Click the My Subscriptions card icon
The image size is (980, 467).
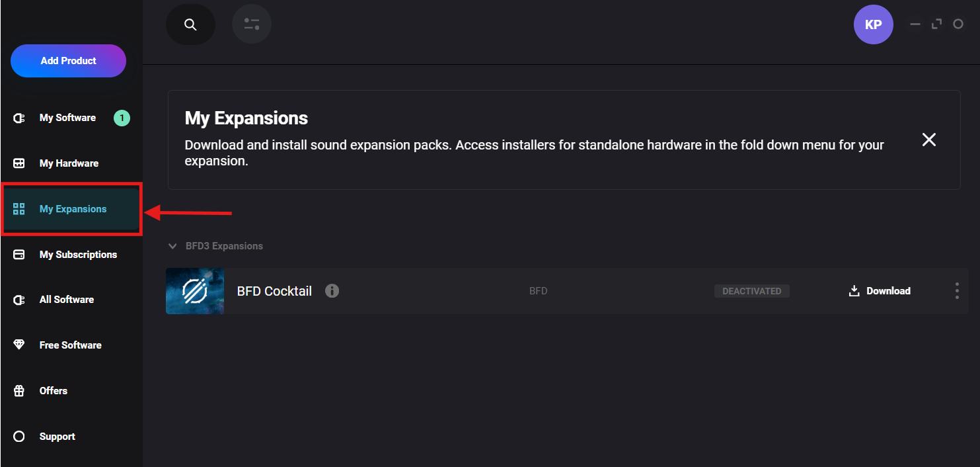pyautogui.click(x=19, y=255)
